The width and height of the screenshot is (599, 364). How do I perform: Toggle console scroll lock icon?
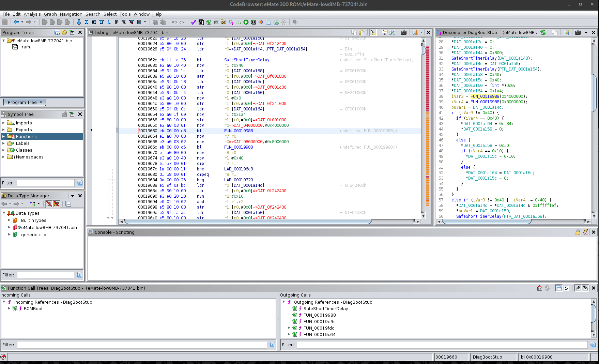pyautogui.click(x=578, y=232)
